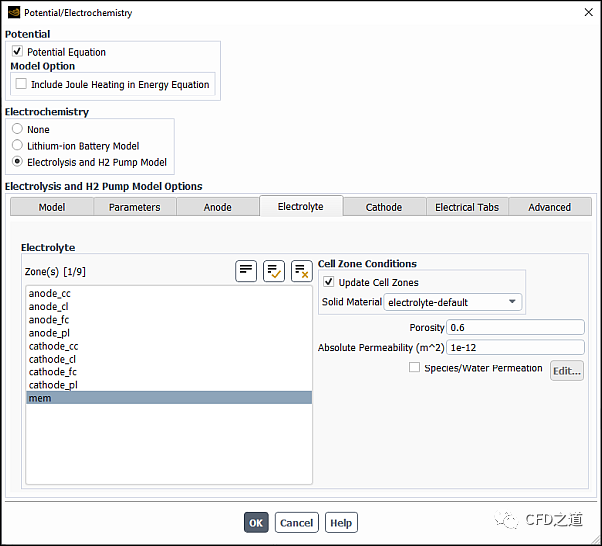The height and width of the screenshot is (546, 602).
Task: Toggle the Potential Equation checkbox
Action: point(18,52)
